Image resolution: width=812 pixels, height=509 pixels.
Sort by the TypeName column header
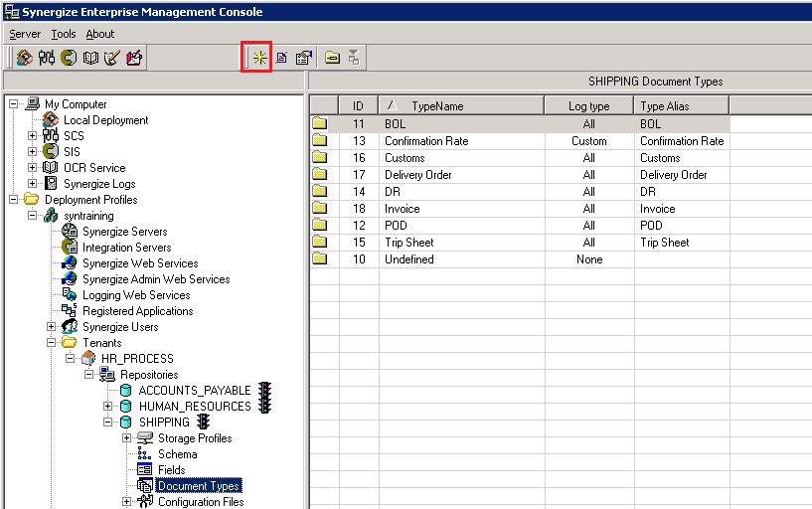[461, 105]
